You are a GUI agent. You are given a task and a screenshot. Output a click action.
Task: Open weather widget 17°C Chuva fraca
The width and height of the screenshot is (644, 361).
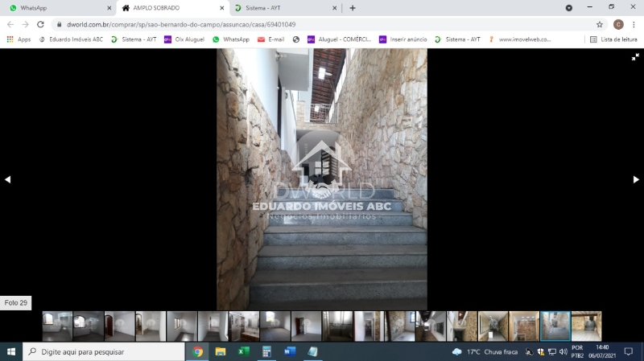tap(485, 351)
